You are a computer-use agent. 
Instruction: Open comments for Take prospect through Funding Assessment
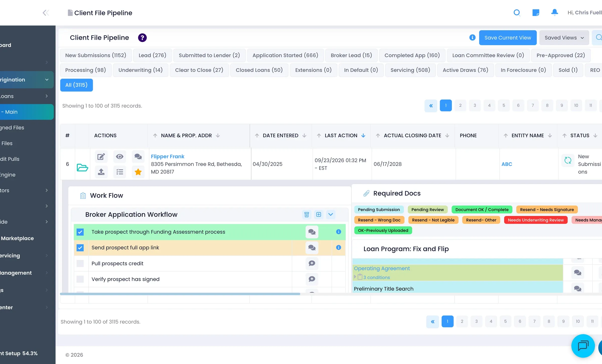click(x=312, y=232)
